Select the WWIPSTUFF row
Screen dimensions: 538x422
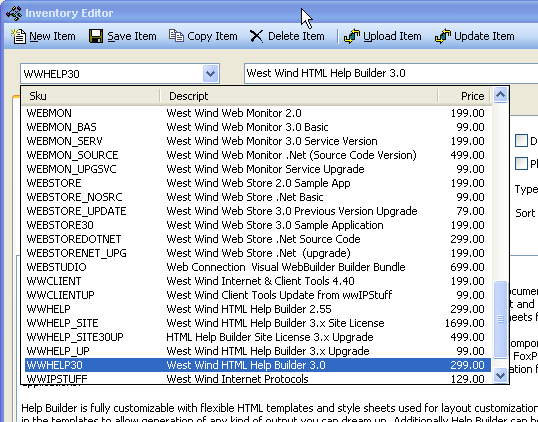click(258, 378)
